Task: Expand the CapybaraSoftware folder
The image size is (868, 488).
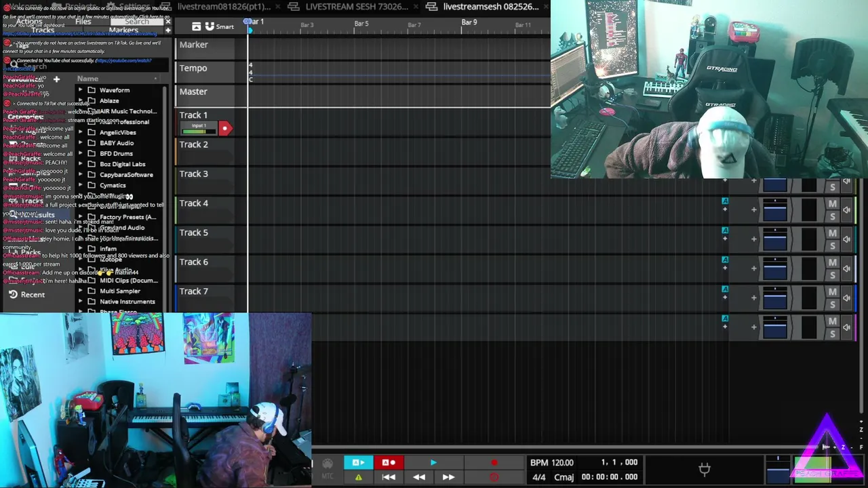Action: pos(81,175)
